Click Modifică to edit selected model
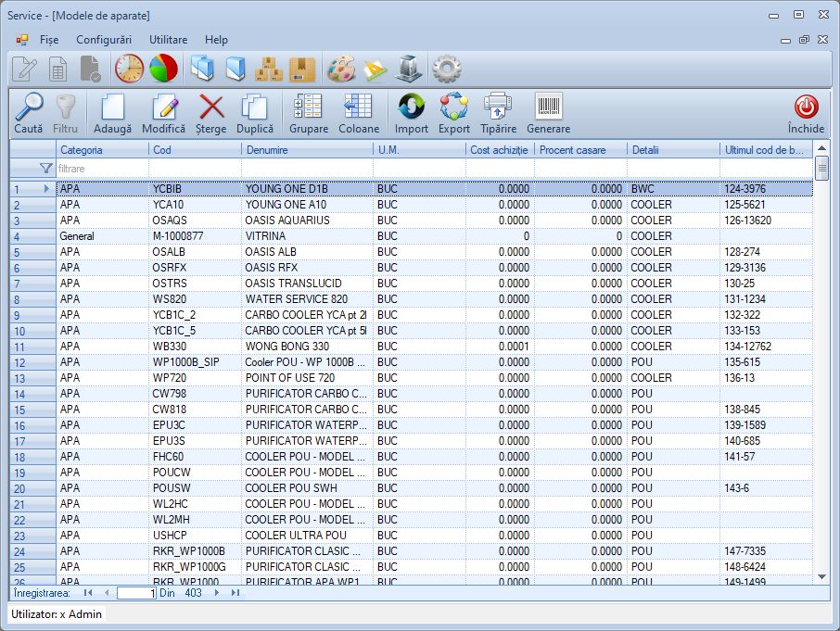The width and height of the screenshot is (840, 631). 163,113
